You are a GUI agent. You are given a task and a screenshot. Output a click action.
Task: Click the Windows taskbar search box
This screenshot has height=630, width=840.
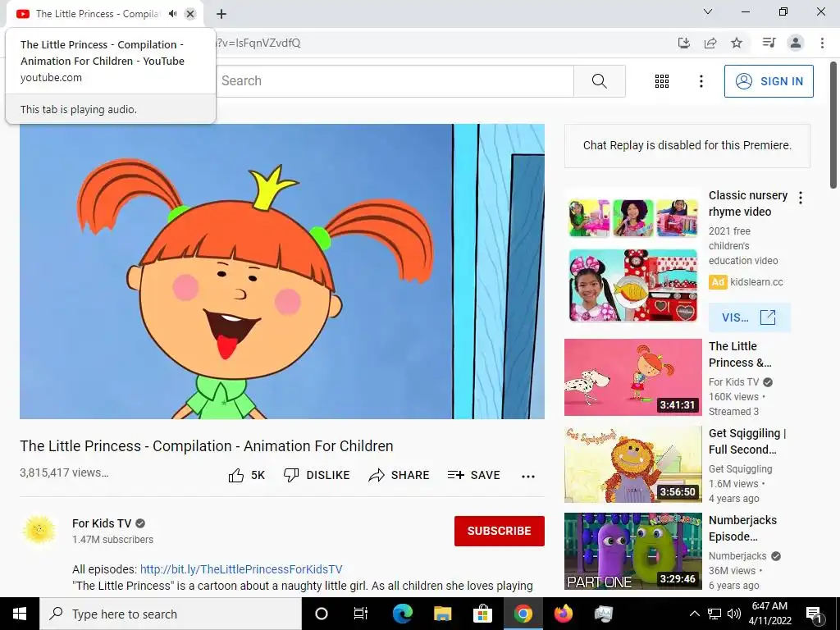171,614
